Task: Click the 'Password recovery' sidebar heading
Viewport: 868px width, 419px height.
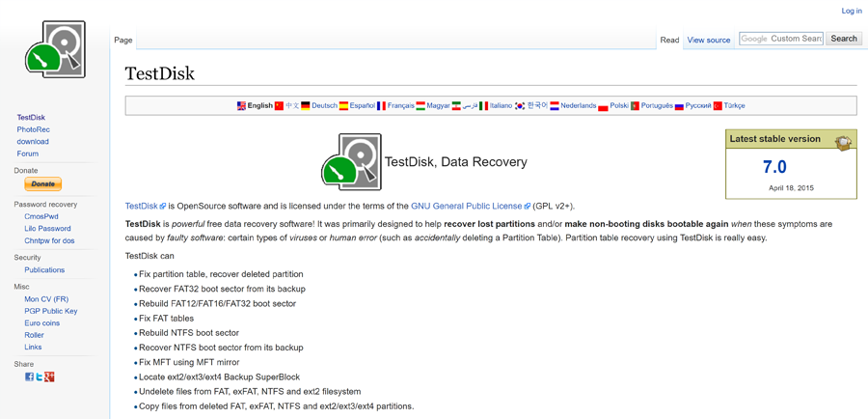Action: [45, 205]
